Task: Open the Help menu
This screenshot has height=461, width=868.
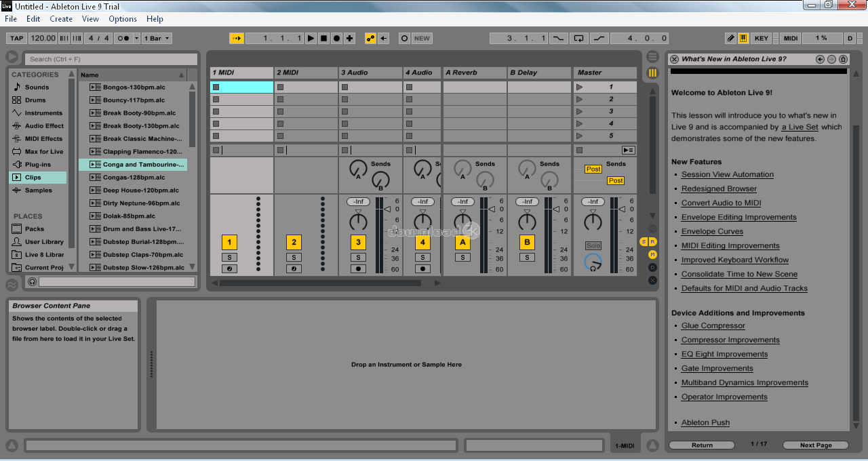Action: [155, 19]
